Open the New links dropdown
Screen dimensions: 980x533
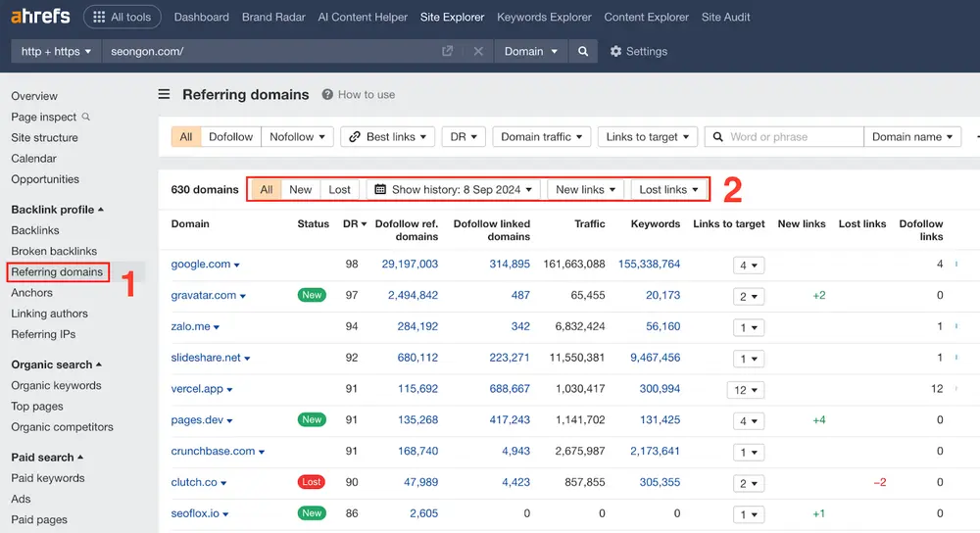[x=586, y=189]
